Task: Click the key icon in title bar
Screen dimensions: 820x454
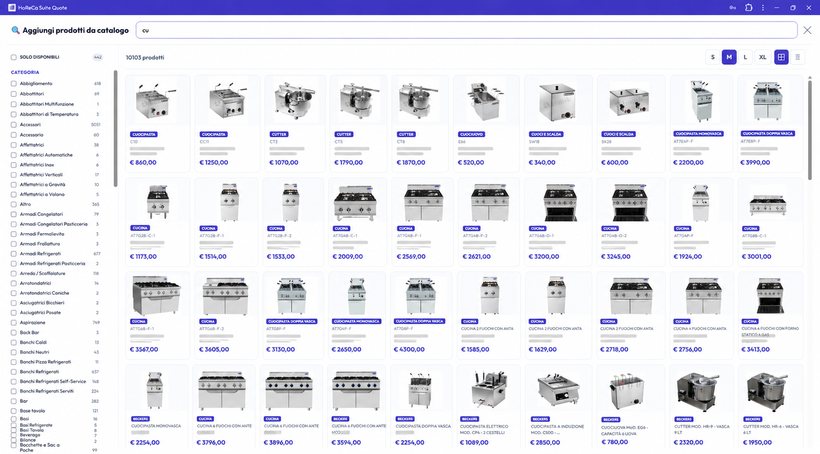Action: (x=733, y=8)
